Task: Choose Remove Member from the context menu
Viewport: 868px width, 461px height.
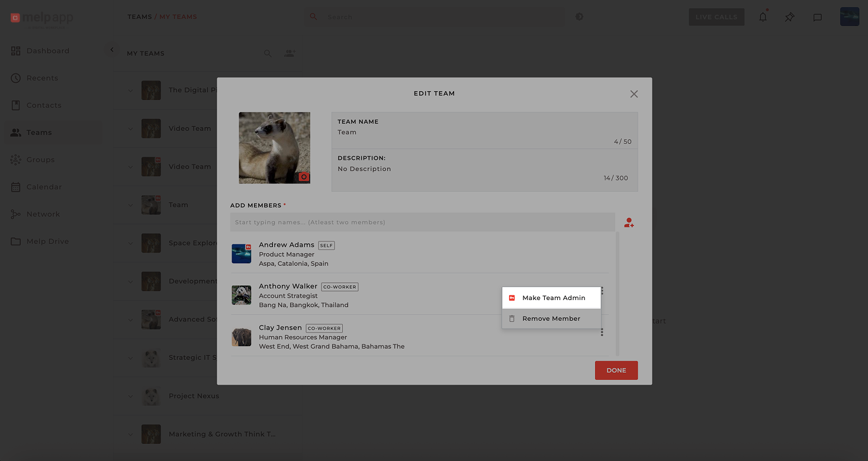Action: click(551, 319)
